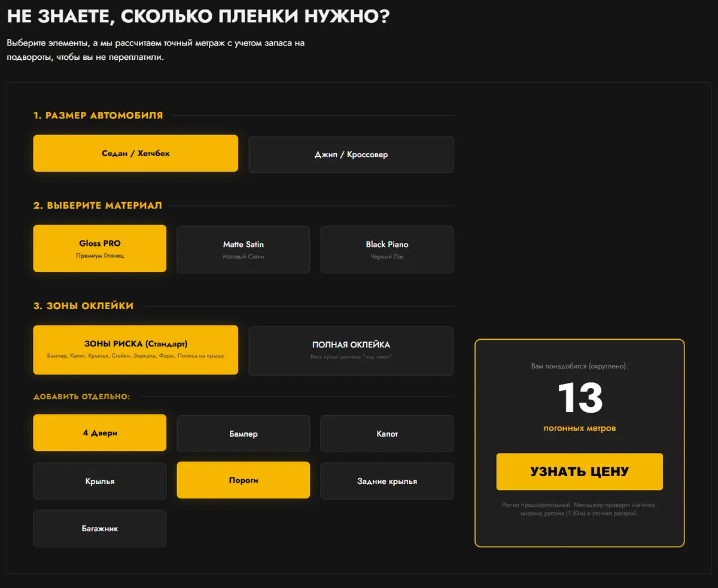
Task: Click the 'ДОБАВИТЬ ОТДЕЛЬНО:' label
Action: 81,397
